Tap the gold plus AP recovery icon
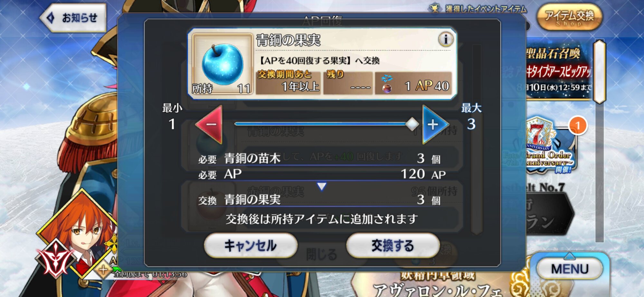Image resolution: width=644 pixels, height=297 pixels. pos(103,270)
